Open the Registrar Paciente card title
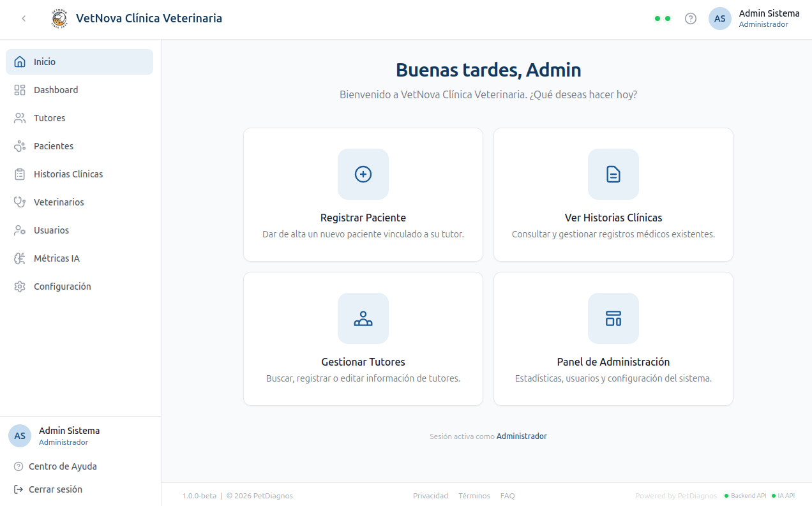Viewport: 812px width, 506px height. (363, 218)
